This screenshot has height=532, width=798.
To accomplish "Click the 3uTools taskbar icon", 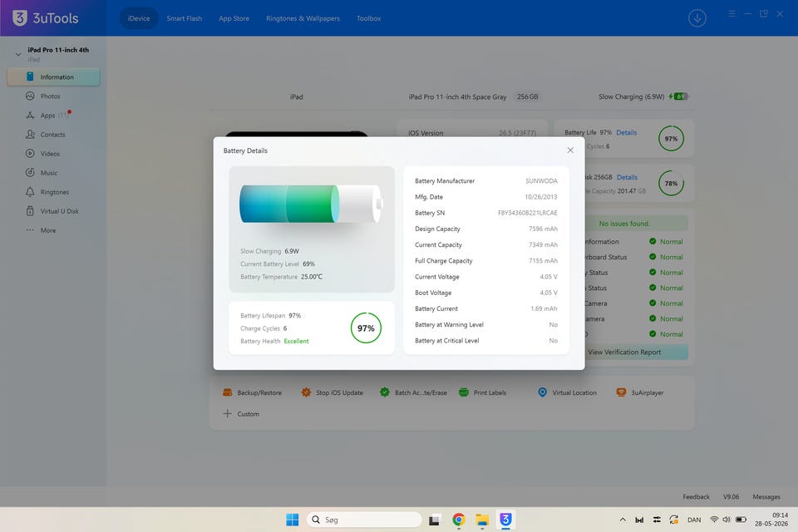I will click(505, 520).
